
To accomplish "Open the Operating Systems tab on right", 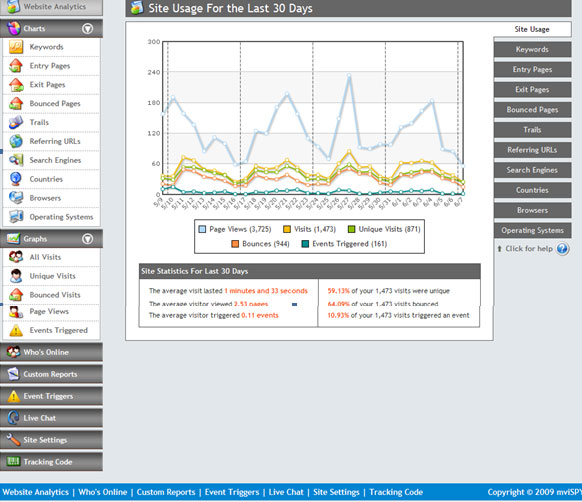I will pyautogui.click(x=532, y=230).
